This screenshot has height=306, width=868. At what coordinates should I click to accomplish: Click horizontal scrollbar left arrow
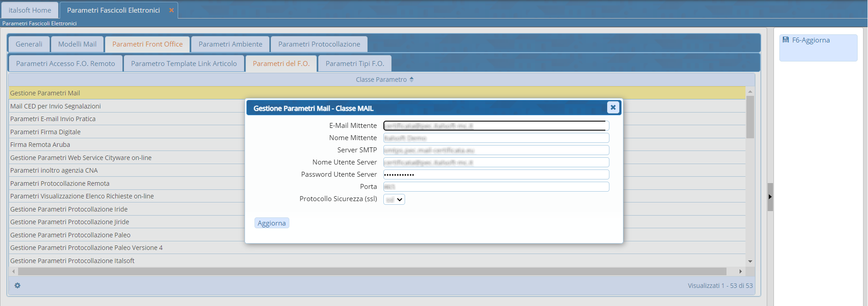[14, 272]
